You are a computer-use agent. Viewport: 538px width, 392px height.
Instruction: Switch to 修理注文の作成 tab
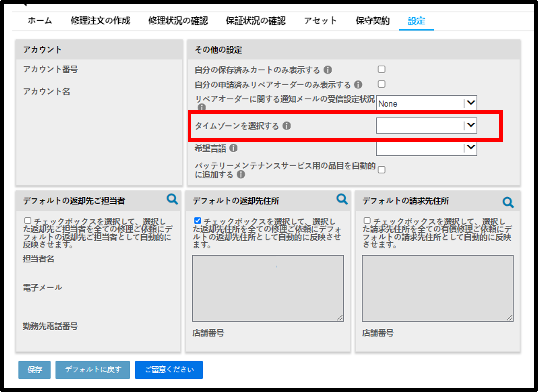click(x=101, y=21)
